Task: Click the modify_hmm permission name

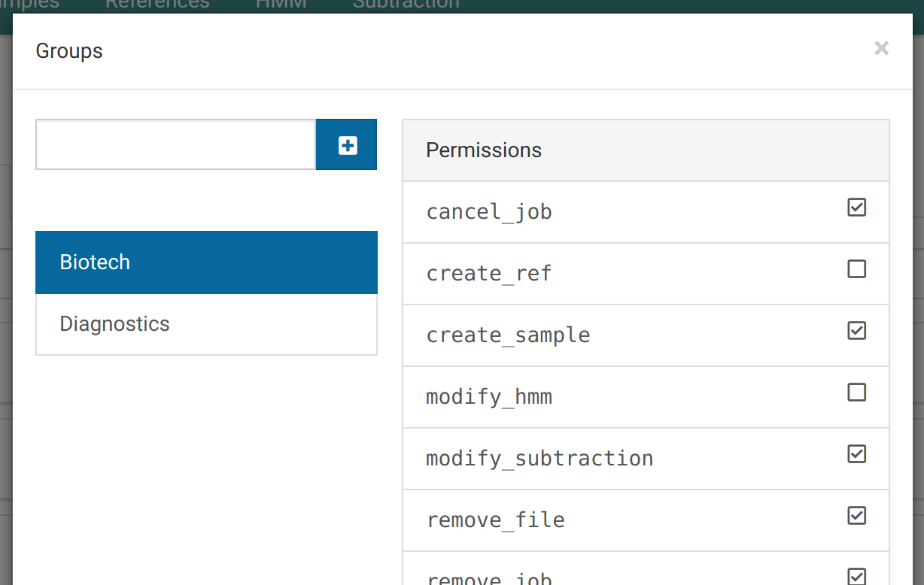Action: coord(489,397)
